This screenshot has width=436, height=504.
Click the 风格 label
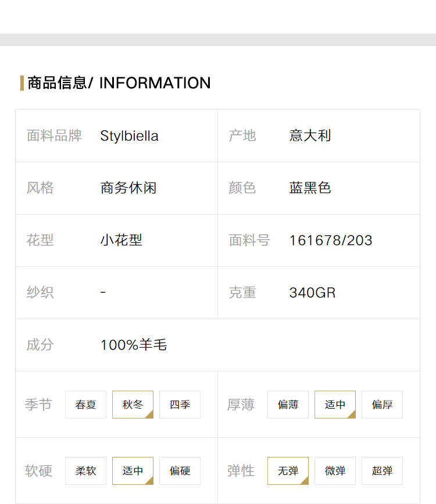(40, 188)
